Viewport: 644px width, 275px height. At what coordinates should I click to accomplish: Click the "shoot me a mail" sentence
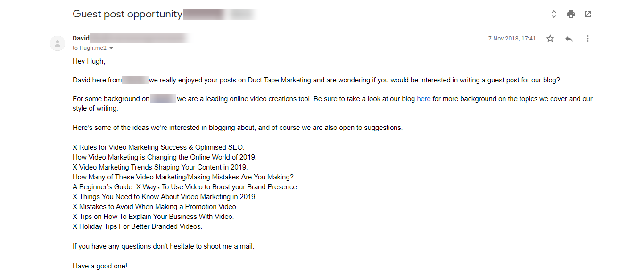click(163, 246)
